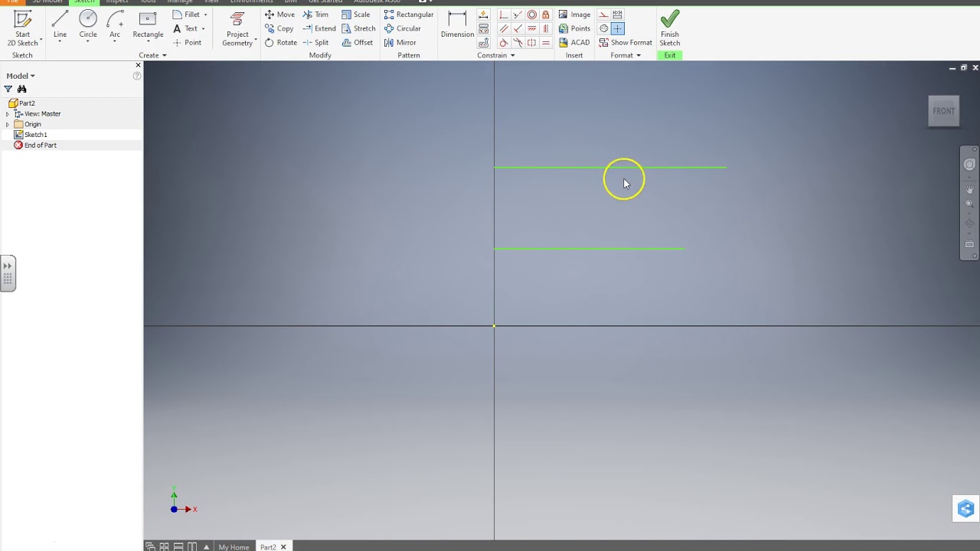Activate the Pan navigation tool
The image size is (980, 551).
coord(969,189)
